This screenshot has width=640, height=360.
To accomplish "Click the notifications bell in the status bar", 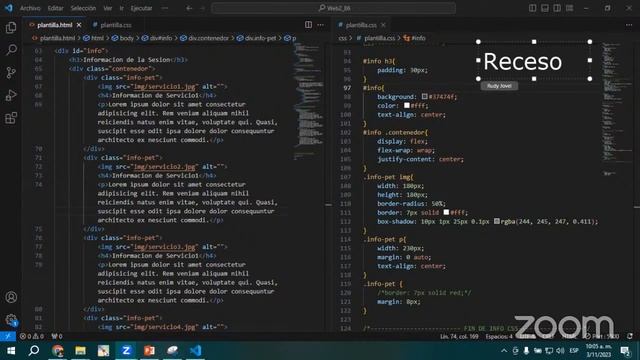I will (x=630, y=336).
